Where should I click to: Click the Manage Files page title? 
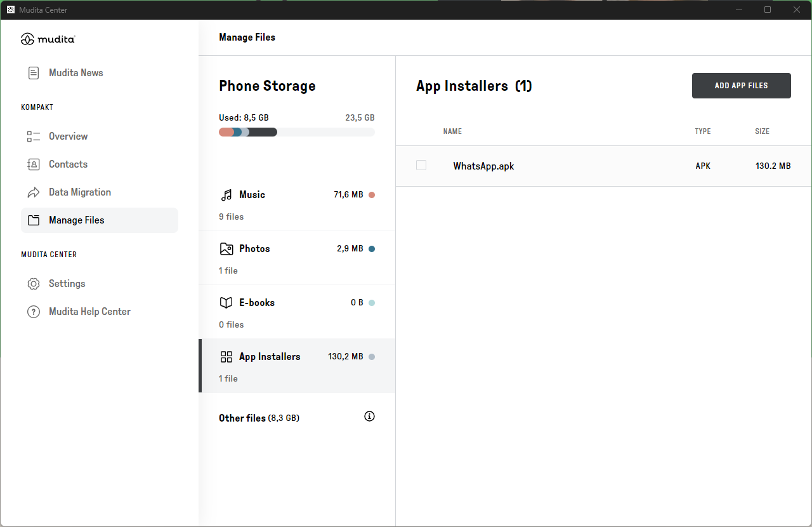(247, 37)
